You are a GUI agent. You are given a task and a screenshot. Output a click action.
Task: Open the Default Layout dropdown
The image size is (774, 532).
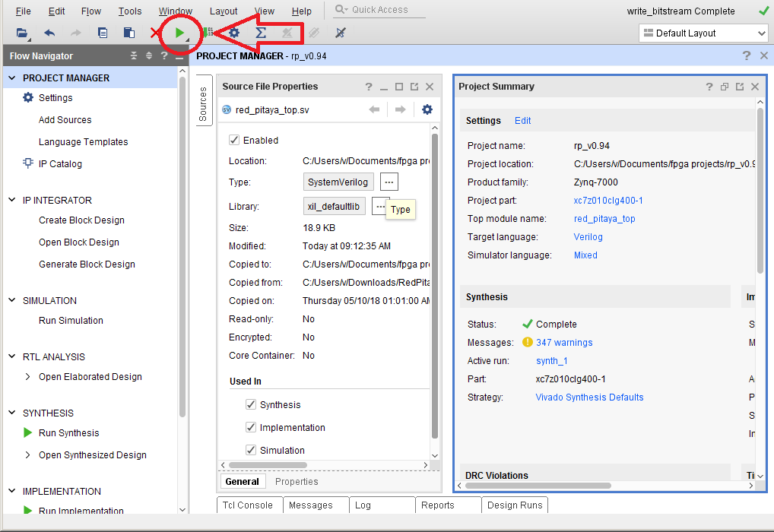coord(703,33)
